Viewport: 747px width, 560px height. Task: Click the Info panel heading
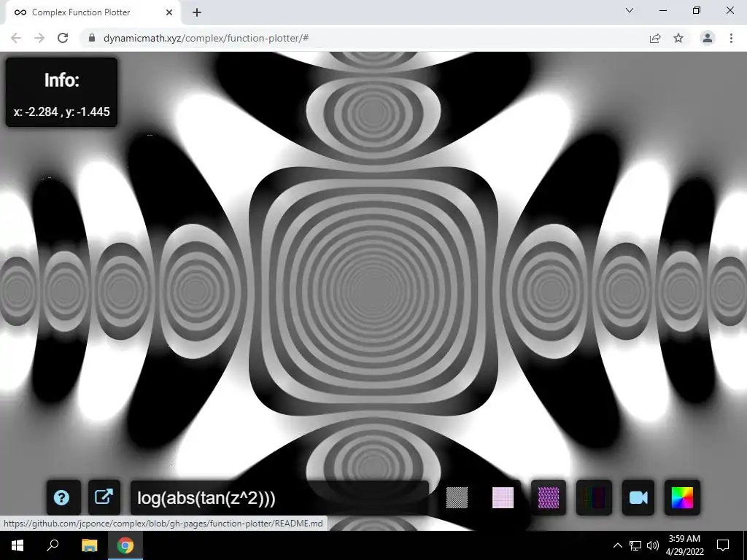click(61, 80)
